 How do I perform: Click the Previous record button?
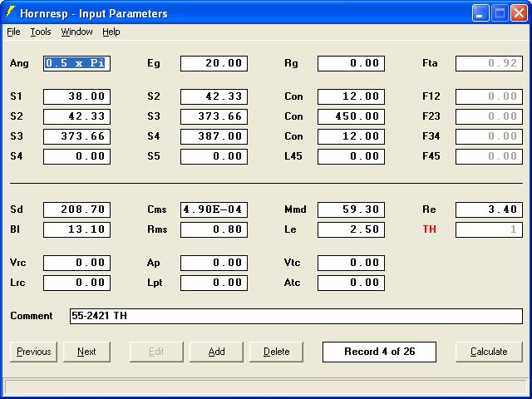[33, 352]
